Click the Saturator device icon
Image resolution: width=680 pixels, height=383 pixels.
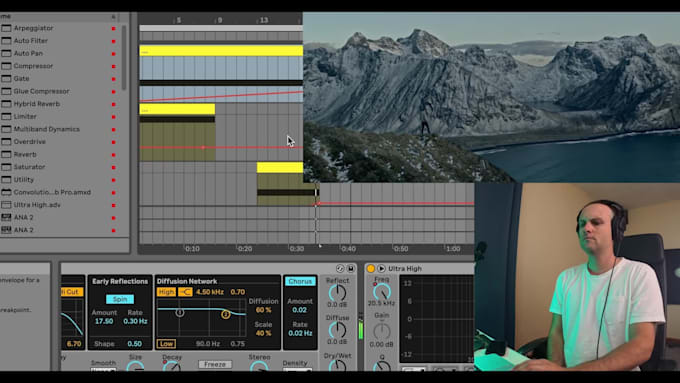[x=6, y=167]
